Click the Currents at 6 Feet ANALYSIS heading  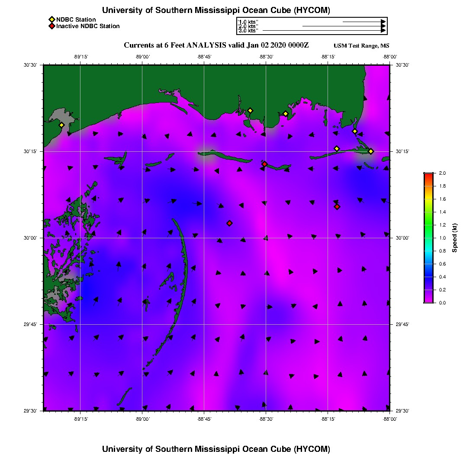coord(216,45)
